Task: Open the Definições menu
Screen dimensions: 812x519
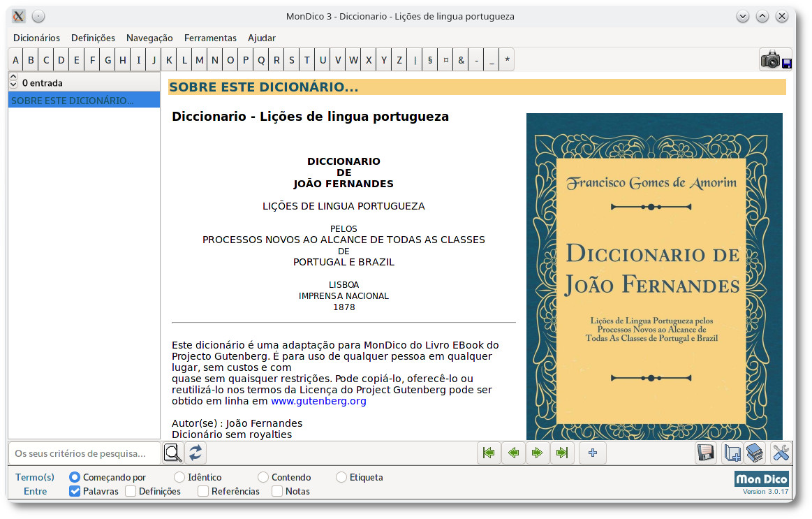Action: [x=94, y=38]
